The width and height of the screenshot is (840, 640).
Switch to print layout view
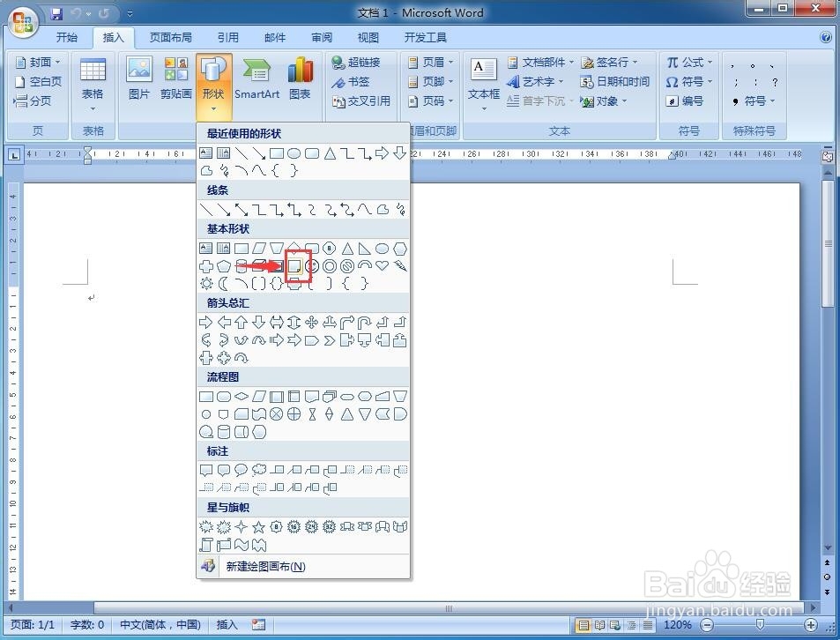click(x=583, y=625)
